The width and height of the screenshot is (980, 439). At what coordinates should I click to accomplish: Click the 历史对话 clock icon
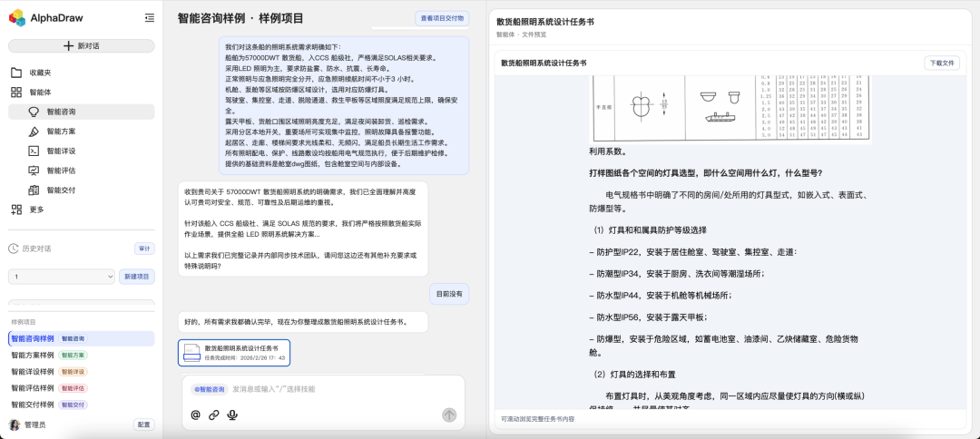pos(13,249)
